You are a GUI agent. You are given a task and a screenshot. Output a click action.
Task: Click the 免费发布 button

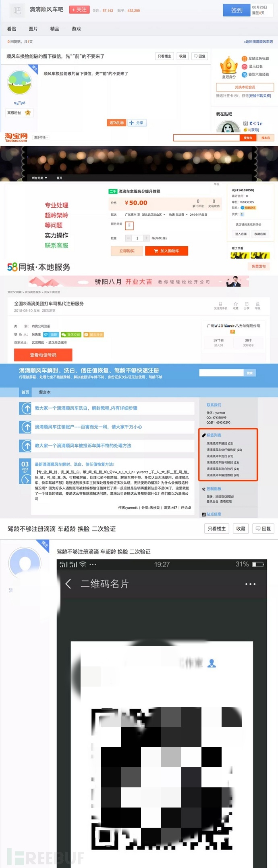coord(259,266)
